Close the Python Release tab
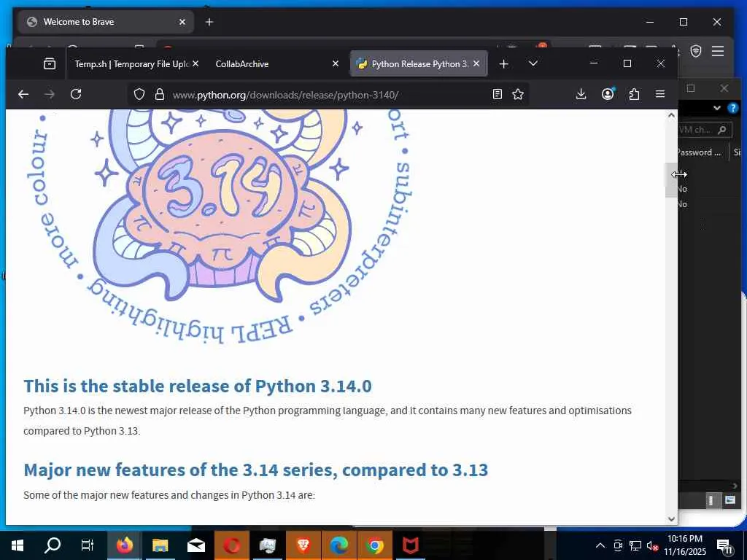Image resolution: width=747 pixels, height=560 pixels. coord(476,64)
